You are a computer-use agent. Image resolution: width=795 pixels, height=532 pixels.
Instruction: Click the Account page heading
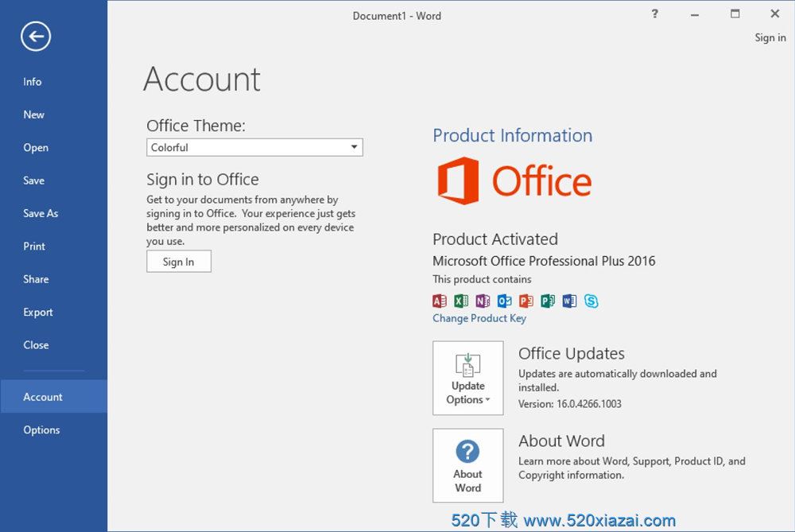(x=202, y=79)
